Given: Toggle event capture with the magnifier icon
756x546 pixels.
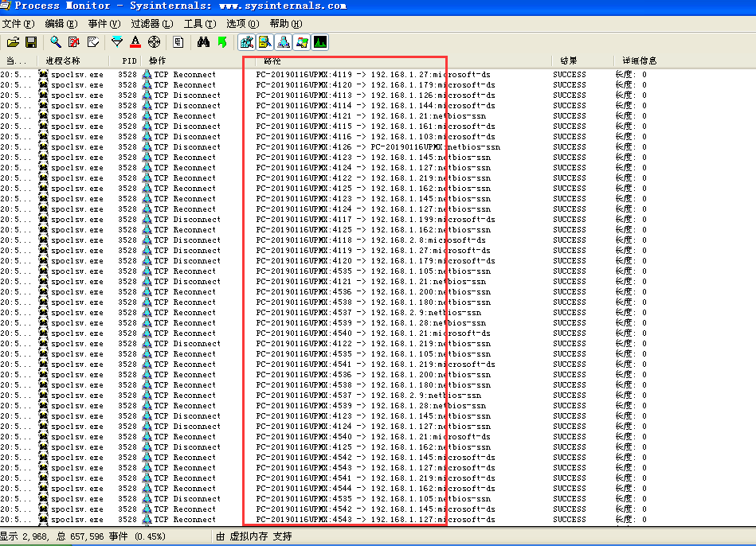Looking at the screenshot, I should [56, 42].
